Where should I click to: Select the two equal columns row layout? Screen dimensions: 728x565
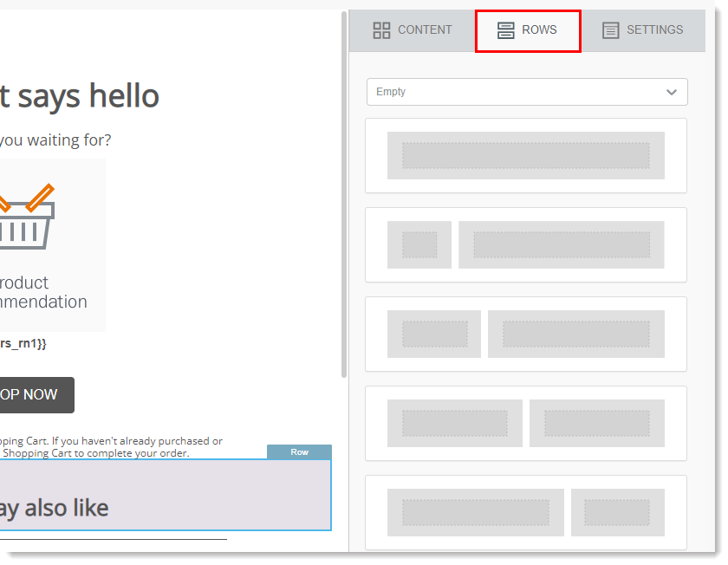526,423
